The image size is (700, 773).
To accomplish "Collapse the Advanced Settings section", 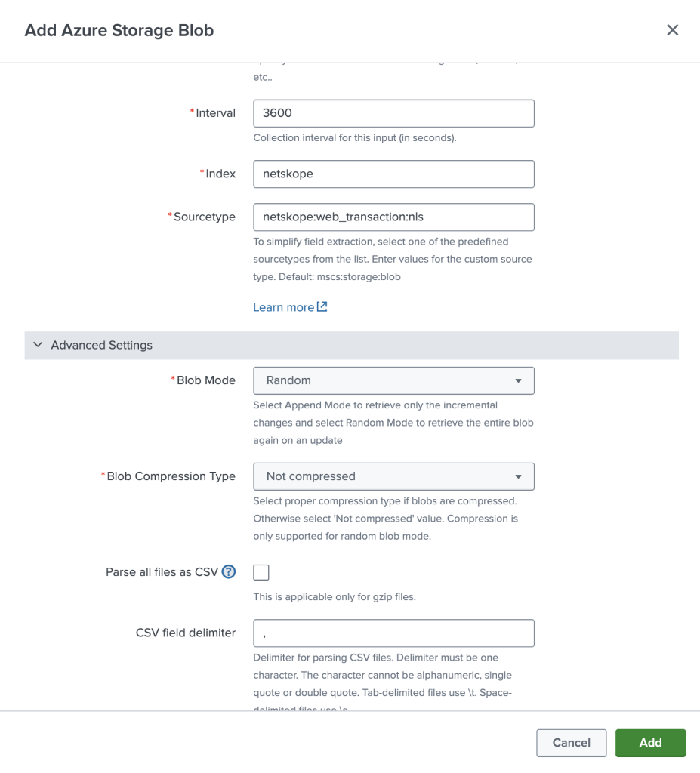I will (x=352, y=345).
